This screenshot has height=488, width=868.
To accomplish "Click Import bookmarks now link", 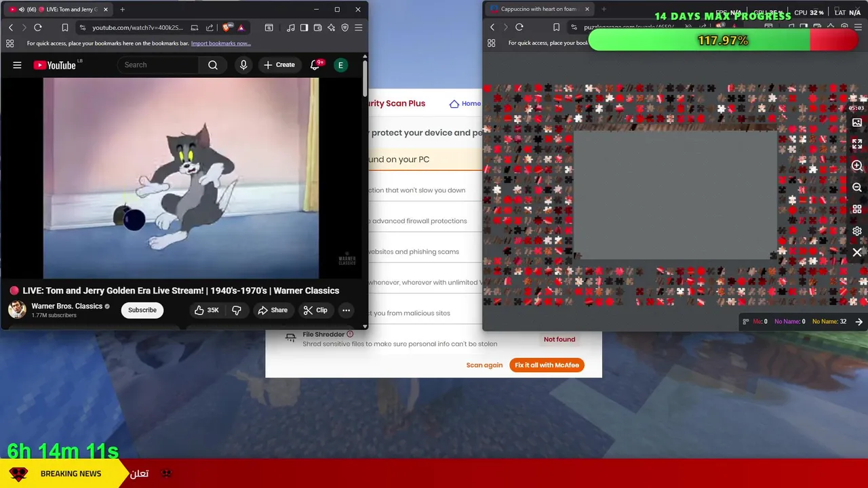I will [221, 43].
